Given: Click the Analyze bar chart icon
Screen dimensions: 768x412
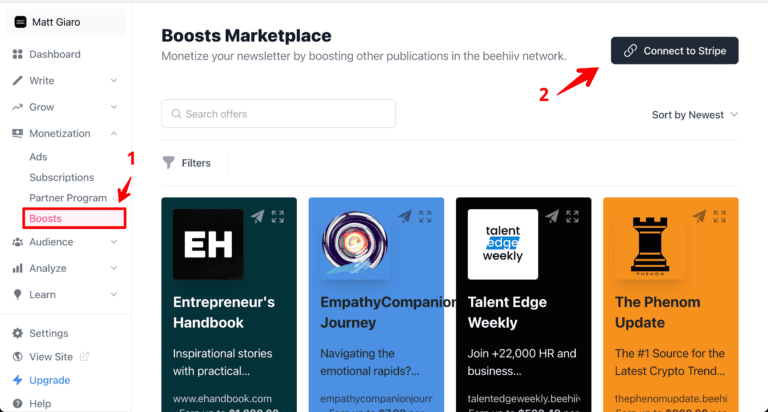Looking at the screenshot, I should 18,268.
